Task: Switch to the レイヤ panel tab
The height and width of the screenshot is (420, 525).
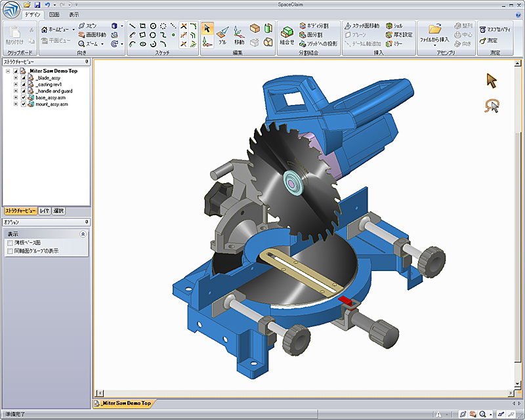Action: [45, 211]
